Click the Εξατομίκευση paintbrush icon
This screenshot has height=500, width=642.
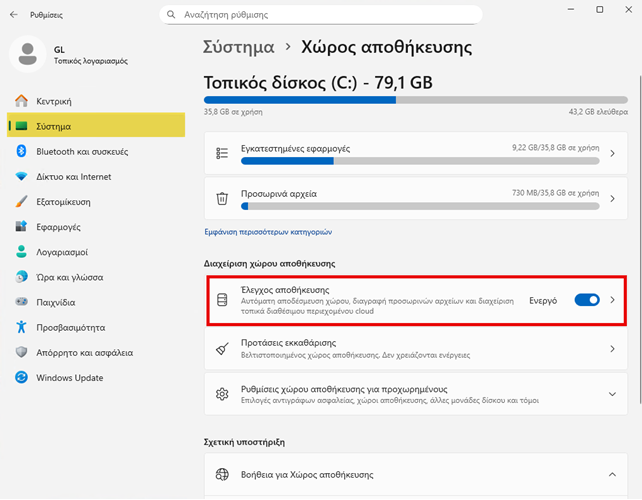point(21,201)
